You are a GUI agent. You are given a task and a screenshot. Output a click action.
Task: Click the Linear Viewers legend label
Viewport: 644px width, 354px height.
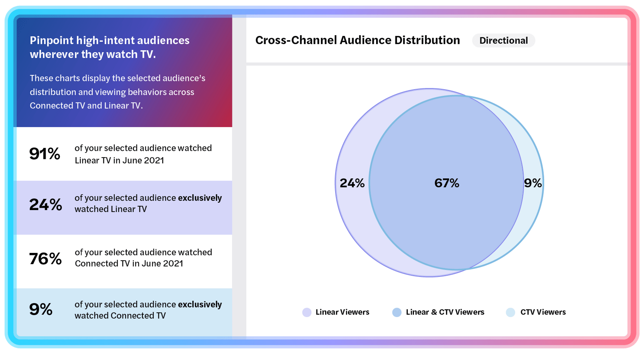coord(342,312)
